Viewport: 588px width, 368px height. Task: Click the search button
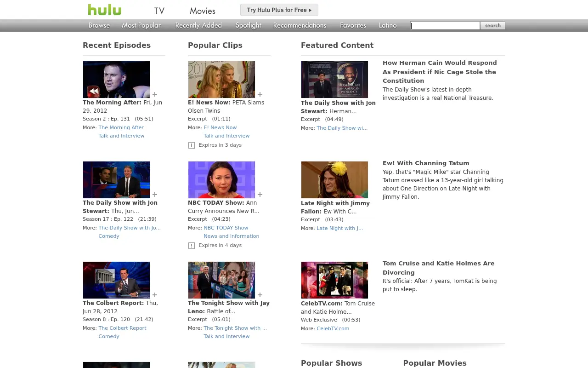pyautogui.click(x=493, y=26)
